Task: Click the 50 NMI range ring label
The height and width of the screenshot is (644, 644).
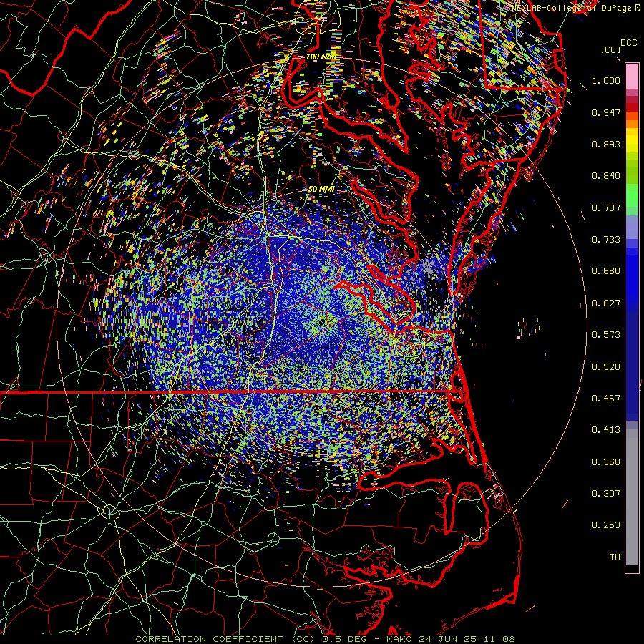Action: point(321,190)
